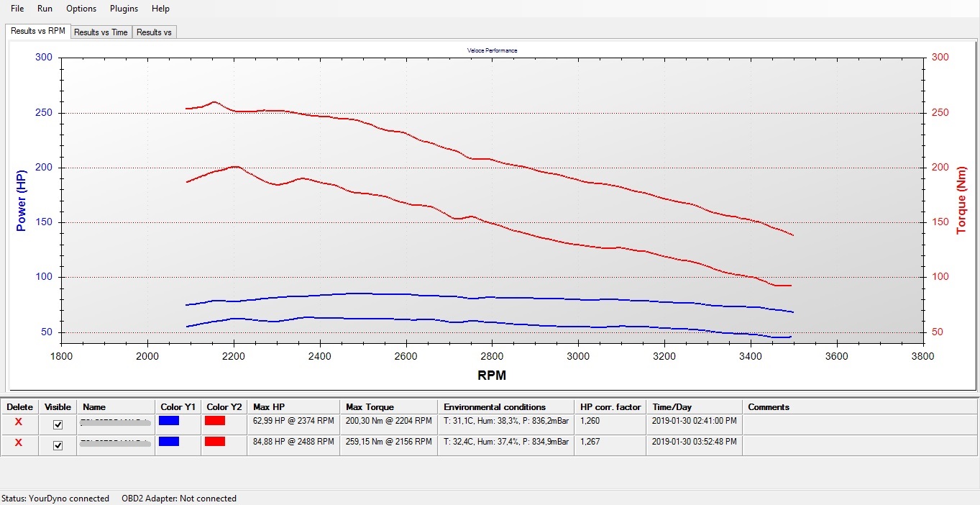Select the Max Torque cell showing 259,15 Nm
980x505 pixels.
388,442
